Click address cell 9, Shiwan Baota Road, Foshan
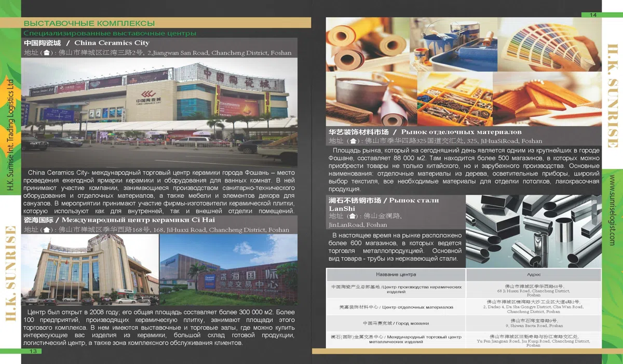This screenshot has height=364, width=623. (533, 323)
